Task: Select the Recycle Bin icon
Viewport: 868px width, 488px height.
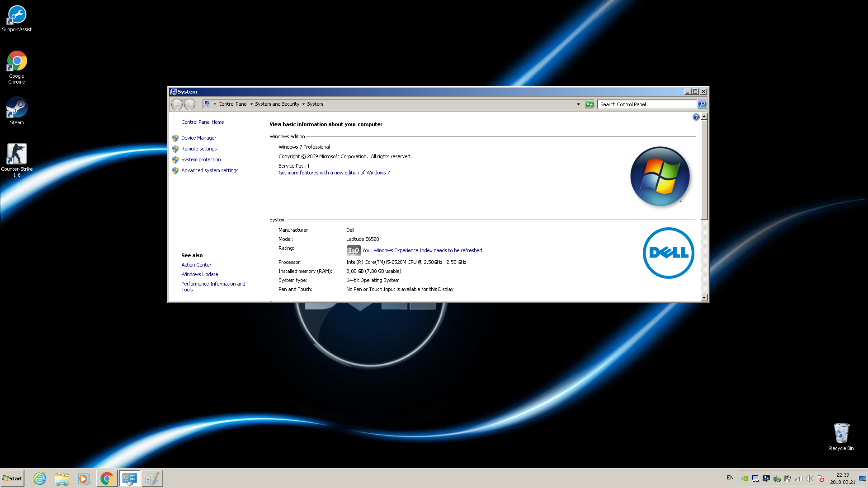Action: (841, 436)
